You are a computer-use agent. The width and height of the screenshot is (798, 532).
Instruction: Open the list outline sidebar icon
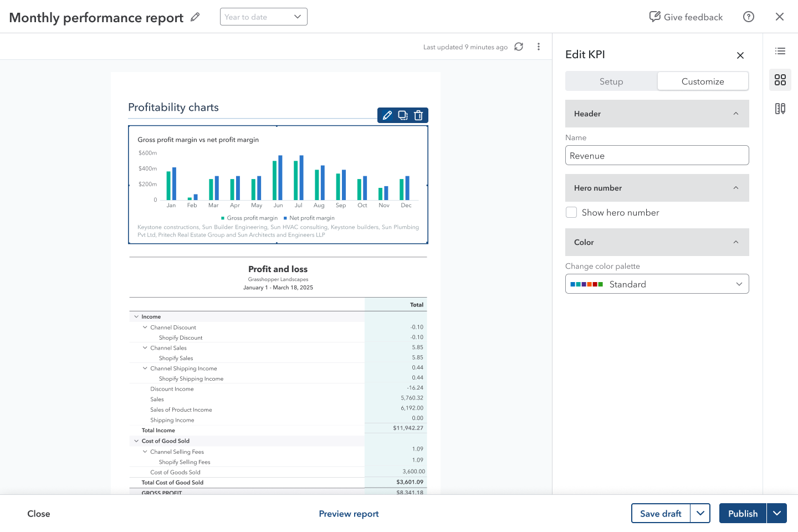(x=780, y=51)
